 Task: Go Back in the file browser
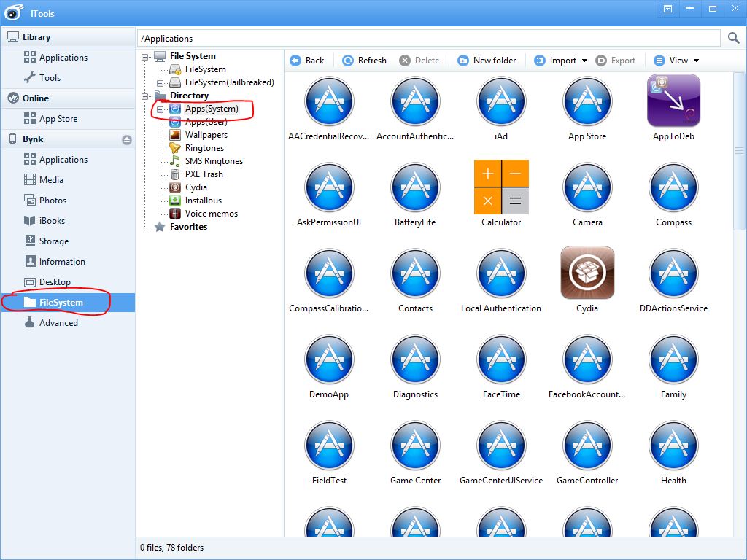click(x=307, y=61)
